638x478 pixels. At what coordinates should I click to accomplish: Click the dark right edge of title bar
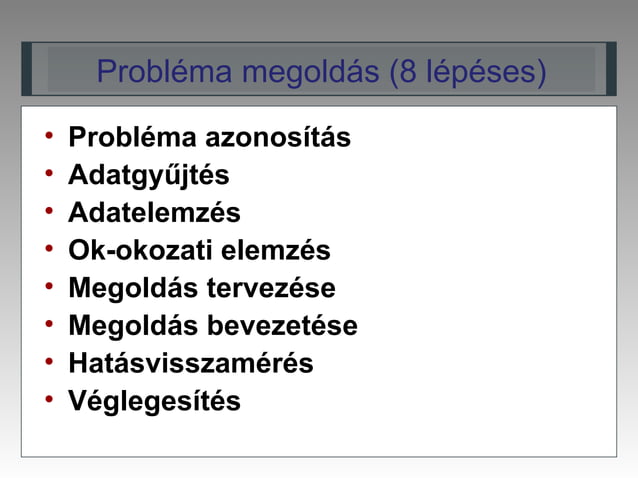[x=611, y=69]
